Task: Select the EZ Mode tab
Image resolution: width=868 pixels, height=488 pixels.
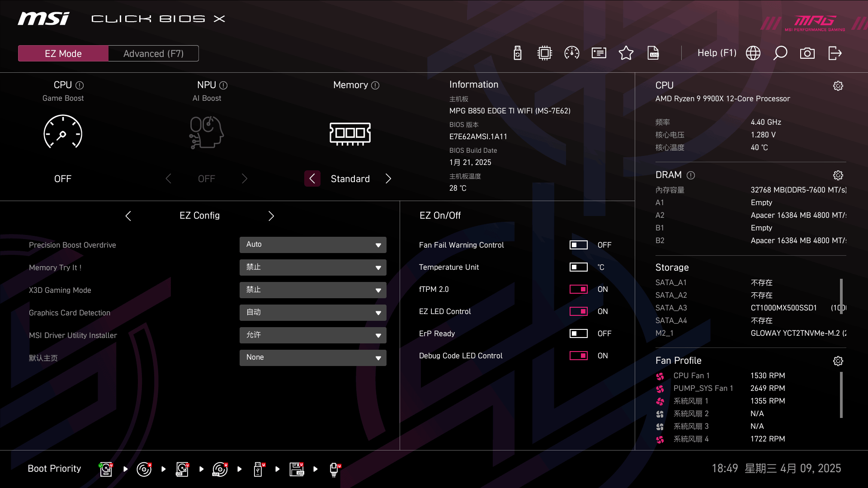Action: (63, 53)
